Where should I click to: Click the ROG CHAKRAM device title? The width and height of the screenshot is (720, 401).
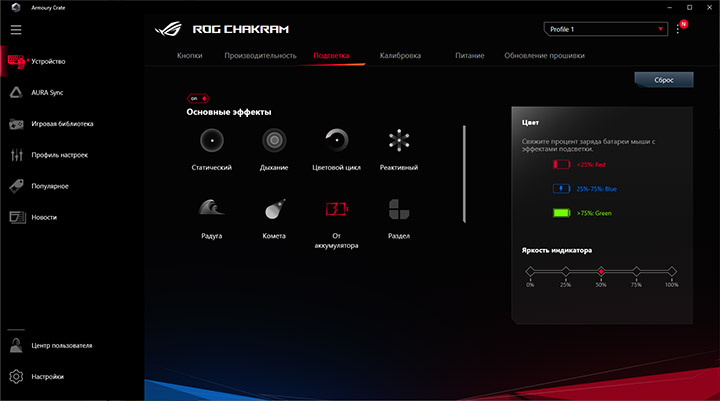click(x=241, y=29)
